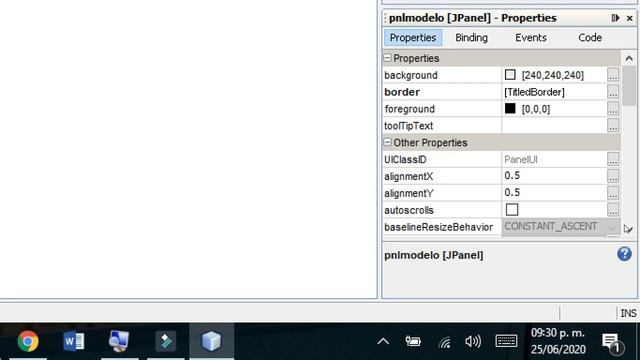Collapse the Properties section
This screenshot has height=360, width=640.
387,58
